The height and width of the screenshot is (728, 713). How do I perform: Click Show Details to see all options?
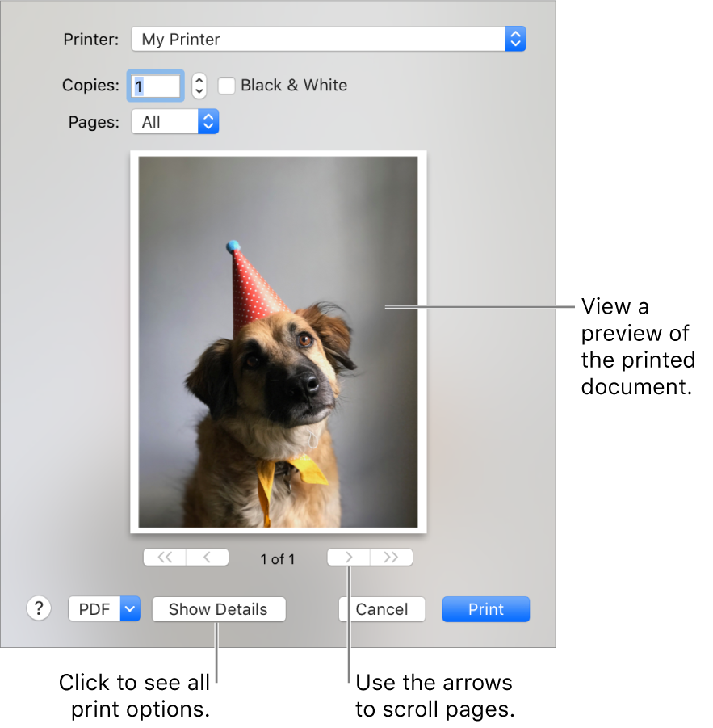coord(219,609)
